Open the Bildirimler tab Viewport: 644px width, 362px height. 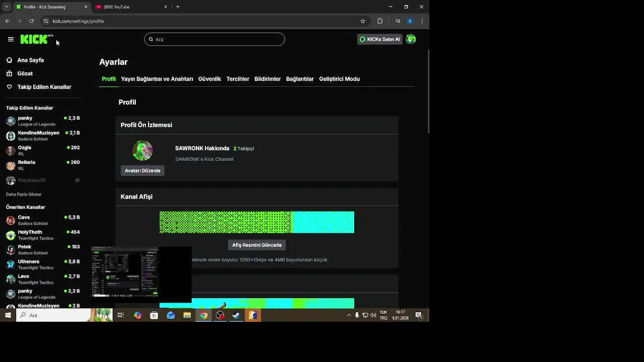click(268, 79)
